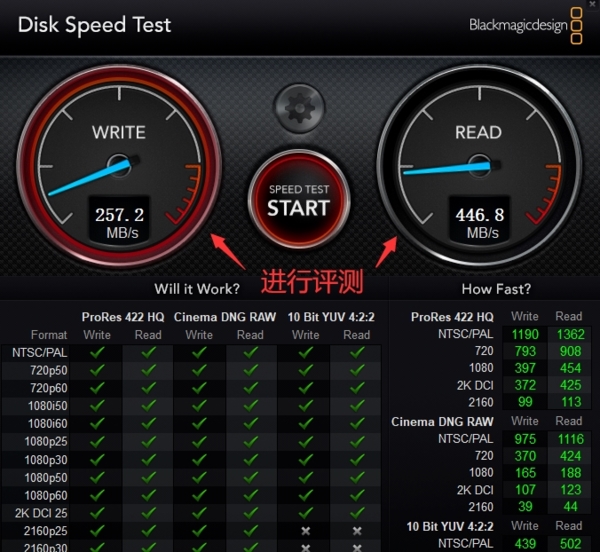Click the 'Will it Work?' heading
This screenshot has width=600, height=552.
(197, 289)
